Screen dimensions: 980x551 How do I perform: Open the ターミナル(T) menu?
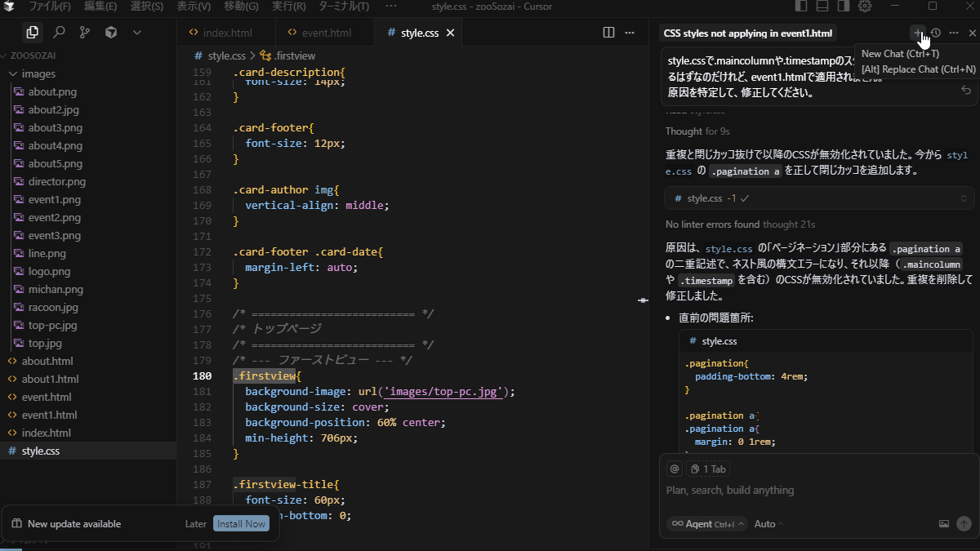pos(344,7)
